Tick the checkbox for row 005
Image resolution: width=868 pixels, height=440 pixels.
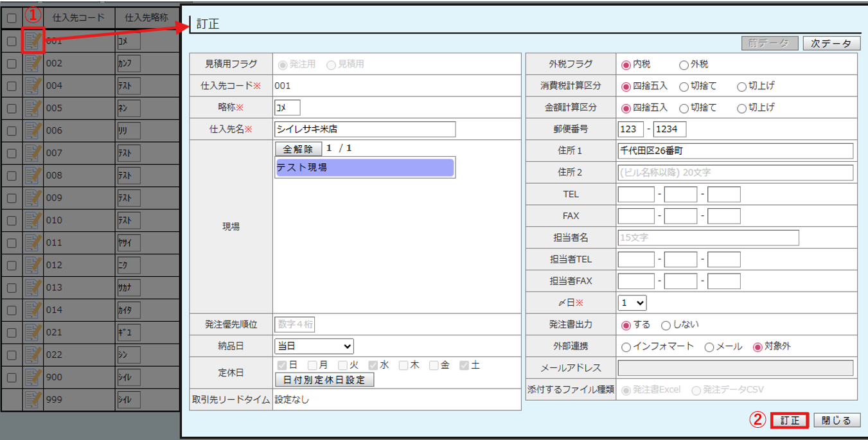coord(11,109)
